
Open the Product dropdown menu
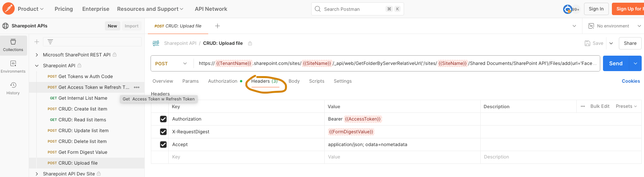pyautogui.click(x=31, y=9)
